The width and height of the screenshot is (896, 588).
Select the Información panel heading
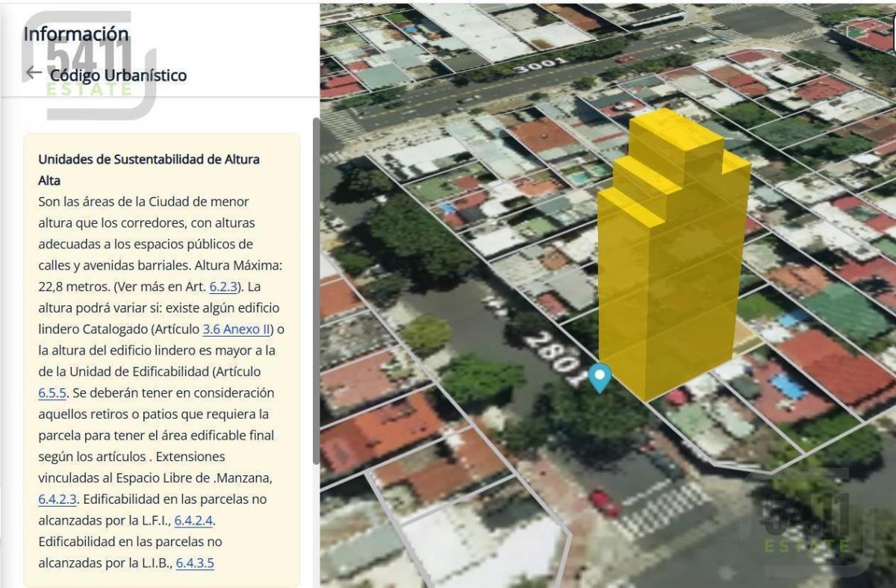point(76,34)
